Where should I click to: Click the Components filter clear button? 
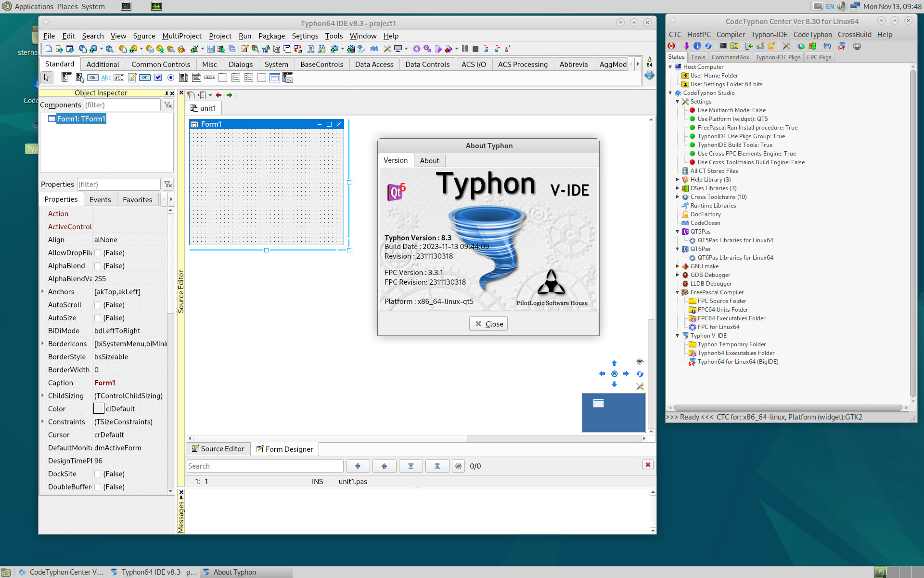click(x=168, y=105)
